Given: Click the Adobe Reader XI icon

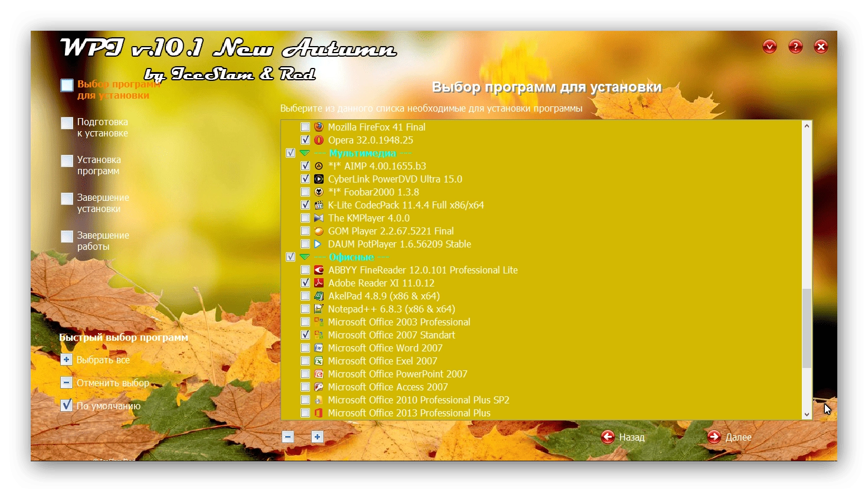Looking at the screenshot, I should click(319, 283).
